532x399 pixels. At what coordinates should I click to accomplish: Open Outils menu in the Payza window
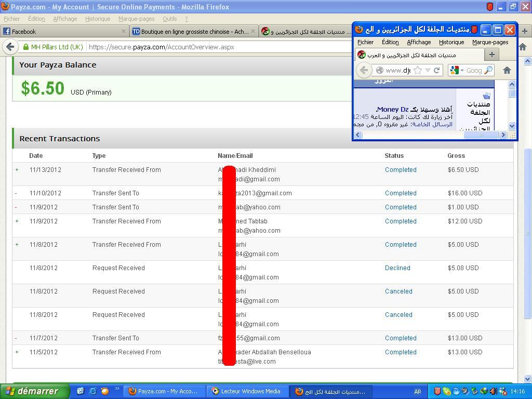[170, 19]
